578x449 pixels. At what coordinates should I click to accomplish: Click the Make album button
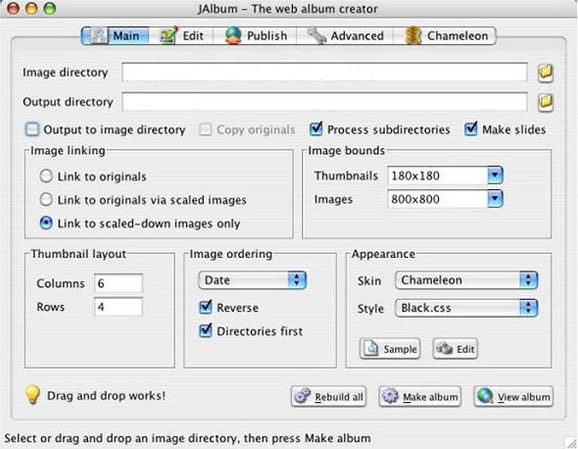coord(420,397)
